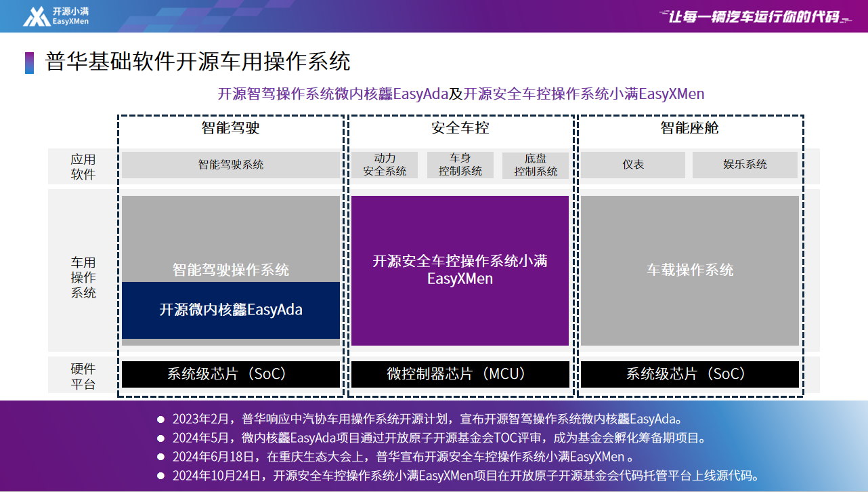Image resolution: width=868 pixels, height=492 pixels.
Task: Select the 智能驾驶 column heading
Action: point(230,128)
